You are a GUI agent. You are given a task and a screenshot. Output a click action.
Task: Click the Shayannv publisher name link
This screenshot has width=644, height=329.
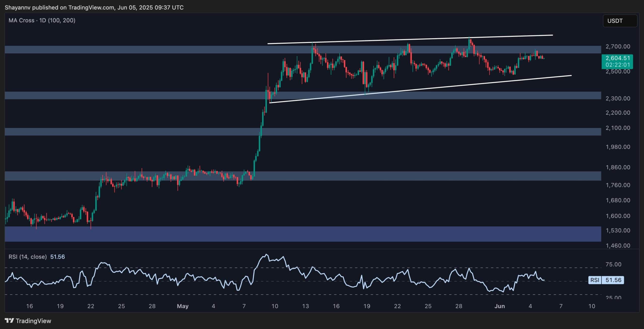tap(18, 7)
